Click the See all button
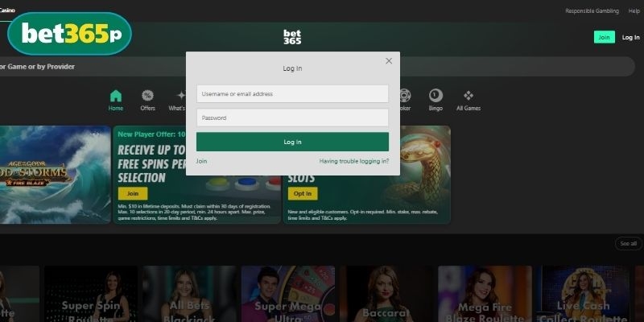 click(x=629, y=244)
